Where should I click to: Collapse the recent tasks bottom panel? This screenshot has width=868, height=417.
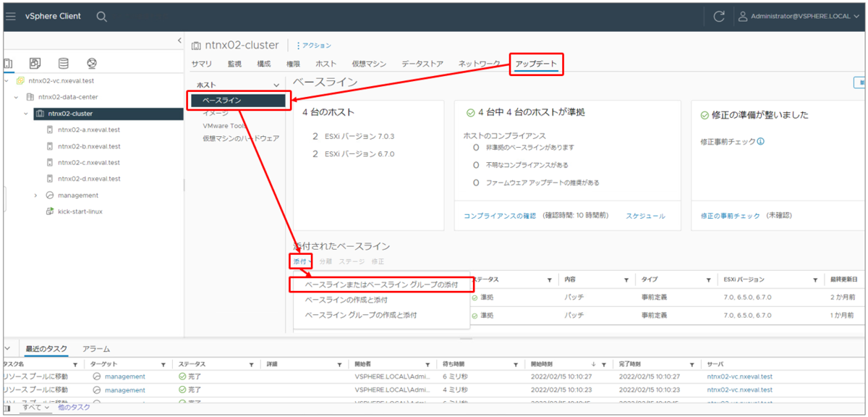[9, 349]
